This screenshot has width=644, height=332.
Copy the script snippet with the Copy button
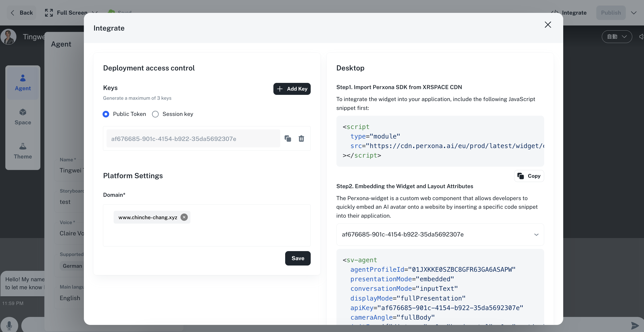point(529,176)
